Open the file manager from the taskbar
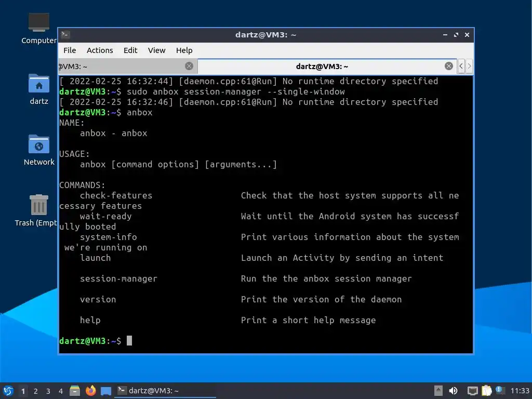The image size is (532, 399). coord(75,391)
